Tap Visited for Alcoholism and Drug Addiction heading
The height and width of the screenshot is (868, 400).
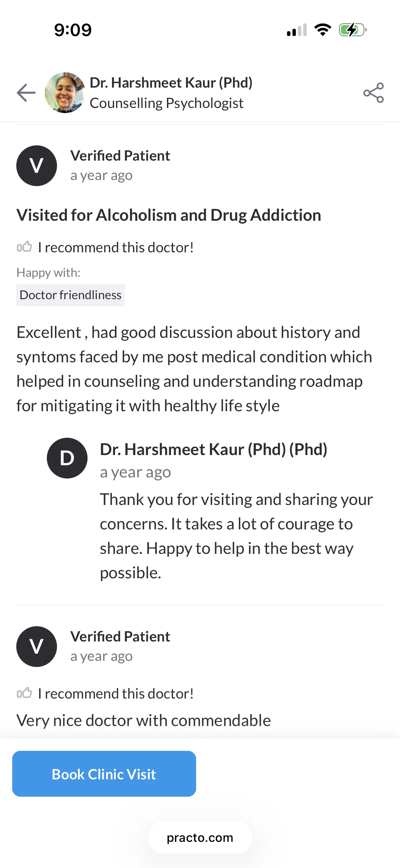(x=169, y=215)
